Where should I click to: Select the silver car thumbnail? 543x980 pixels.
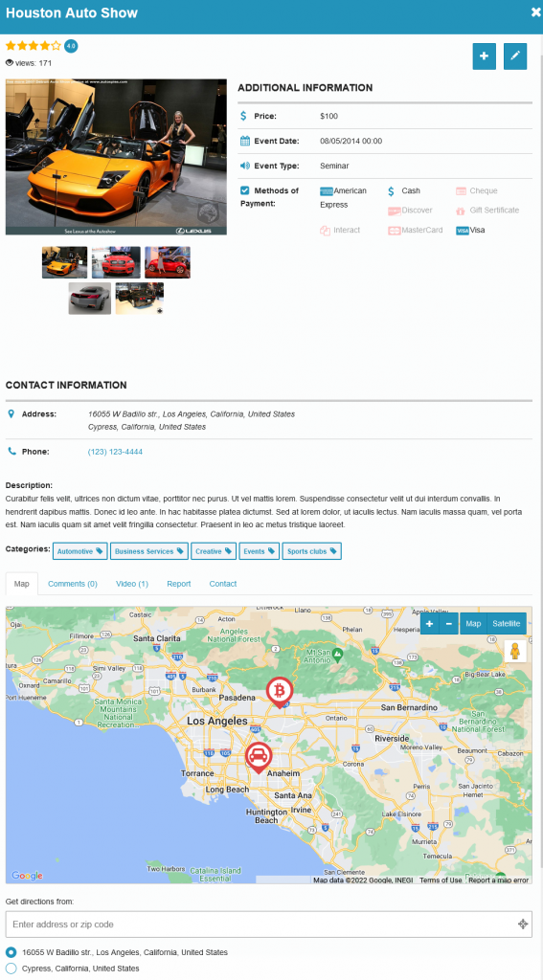90,299
